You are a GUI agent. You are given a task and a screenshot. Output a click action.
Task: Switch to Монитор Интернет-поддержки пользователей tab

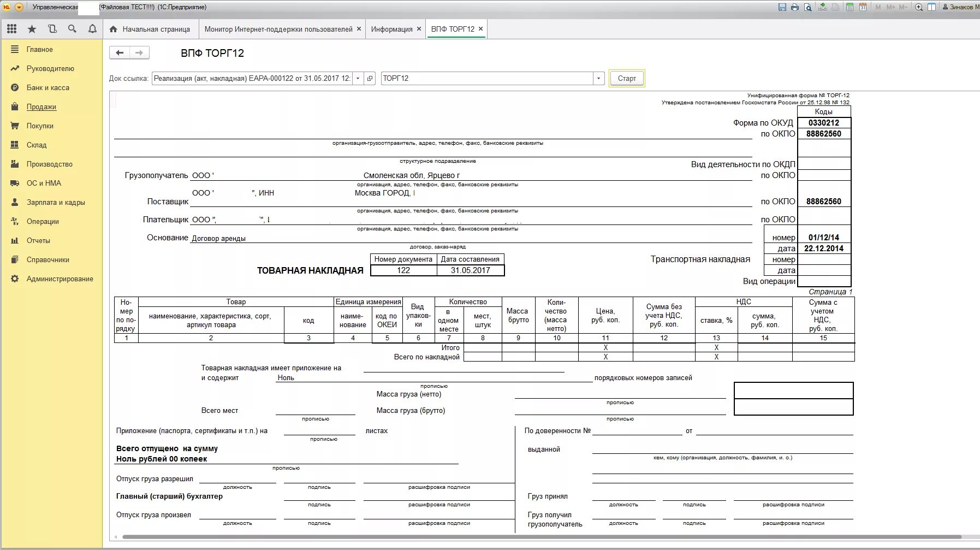click(x=278, y=29)
